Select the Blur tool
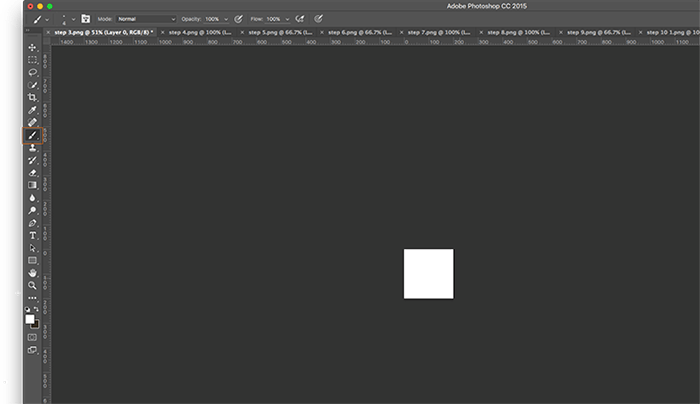 [x=32, y=198]
